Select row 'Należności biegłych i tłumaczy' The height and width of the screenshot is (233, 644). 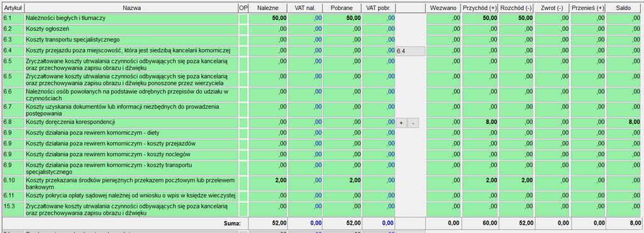point(131,18)
